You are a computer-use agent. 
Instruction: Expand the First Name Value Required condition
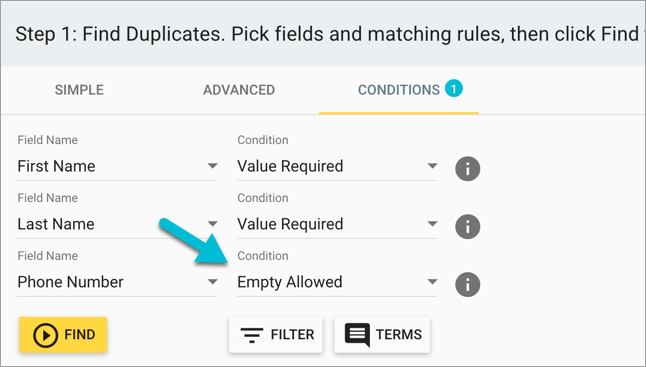(337, 166)
